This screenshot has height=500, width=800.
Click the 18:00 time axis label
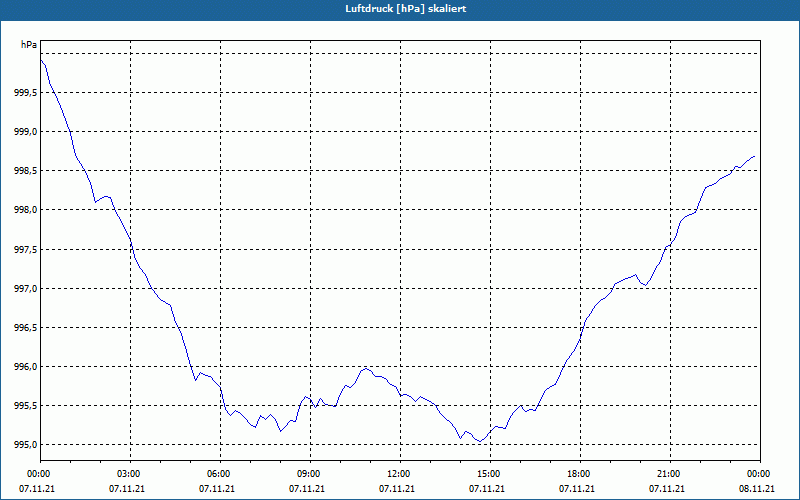pos(580,474)
